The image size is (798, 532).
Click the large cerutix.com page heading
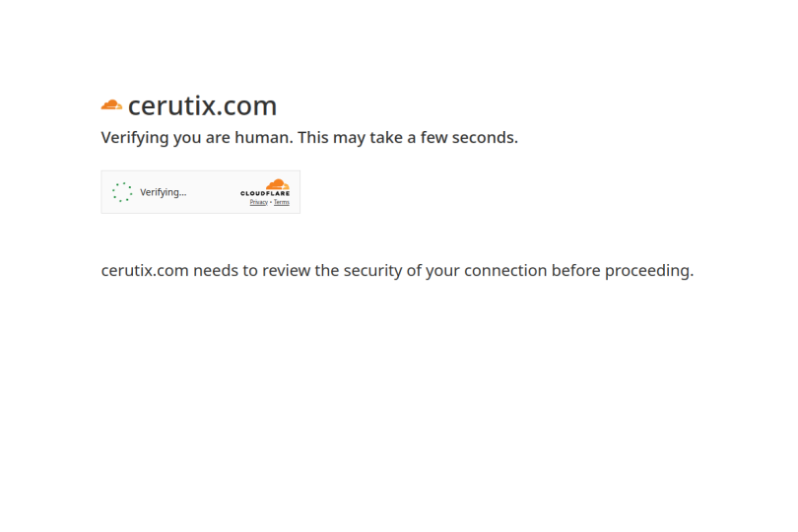[x=202, y=105]
